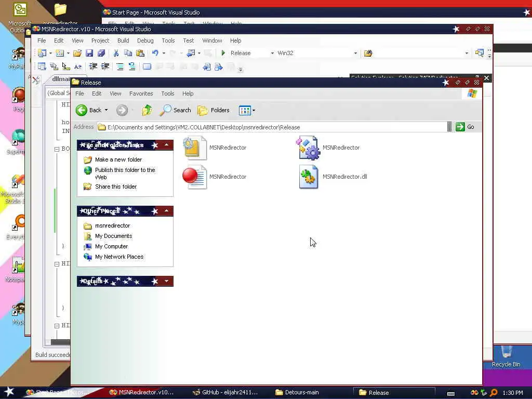This screenshot has width=532, height=399.
Task: Uncomment selected lines icon
Action: [132, 66]
